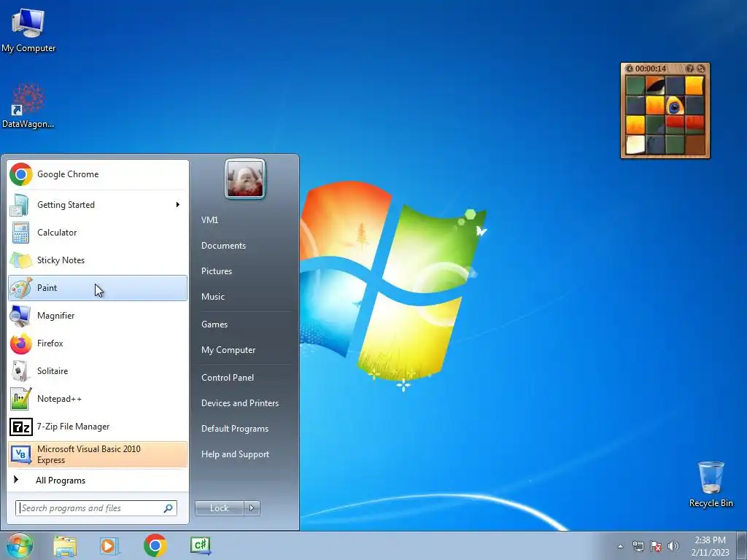Select the My Computer desktop icon

[x=28, y=29]
